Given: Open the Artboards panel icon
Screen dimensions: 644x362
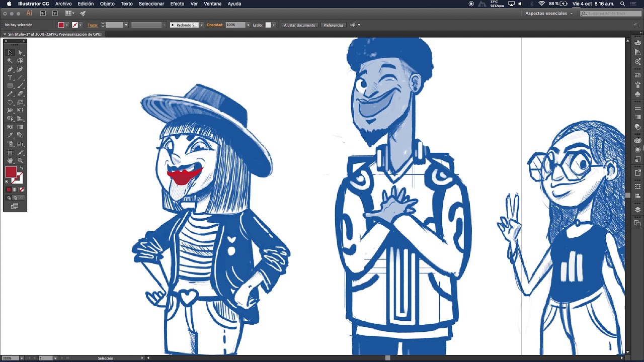Looking at the screenshot, I should click(637, 223).
